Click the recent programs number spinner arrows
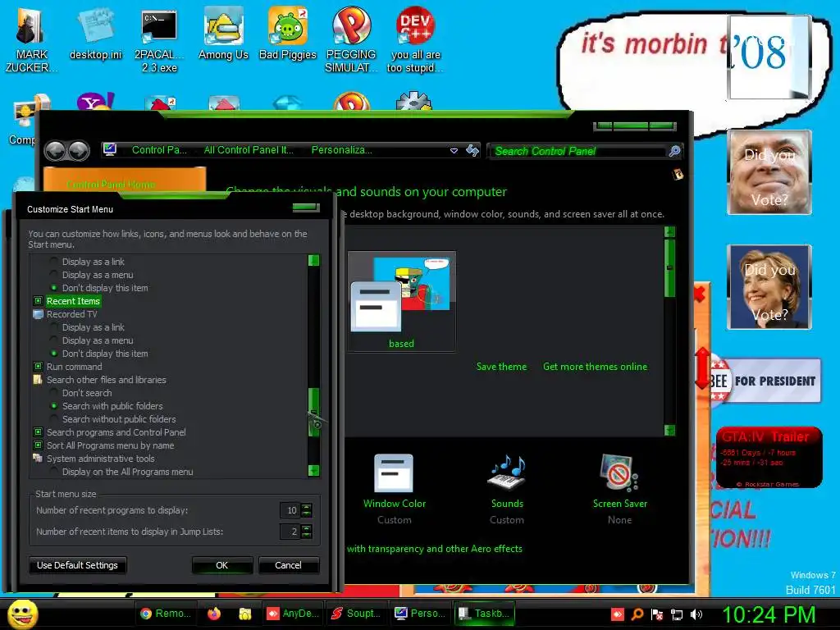 click(307, 510)
